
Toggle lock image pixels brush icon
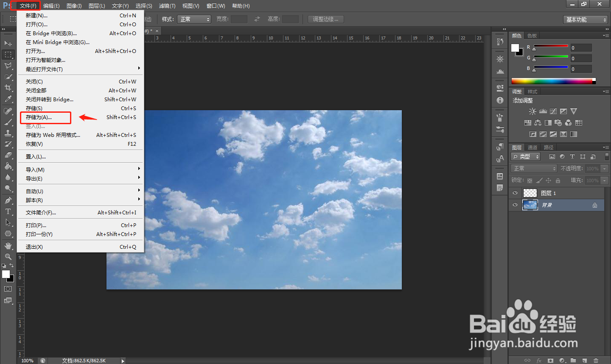[539, 181]
